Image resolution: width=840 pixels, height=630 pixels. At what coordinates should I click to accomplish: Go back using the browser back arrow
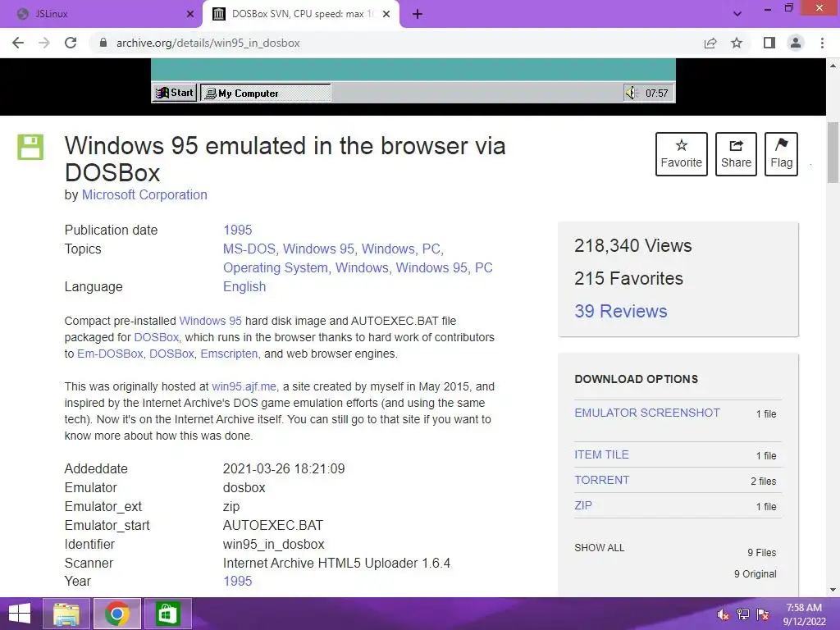(x=18, y=43)
